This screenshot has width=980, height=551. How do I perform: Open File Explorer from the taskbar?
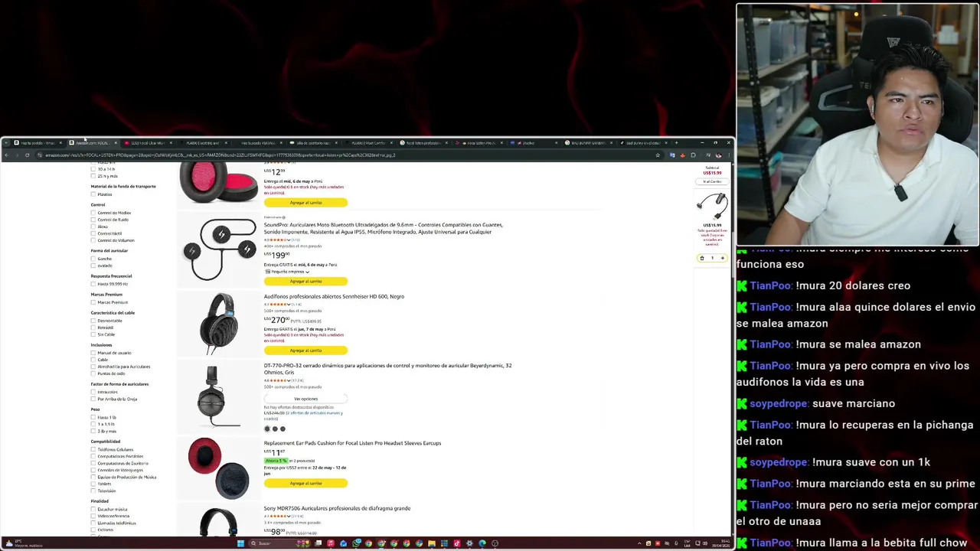(x=432, y=543)
